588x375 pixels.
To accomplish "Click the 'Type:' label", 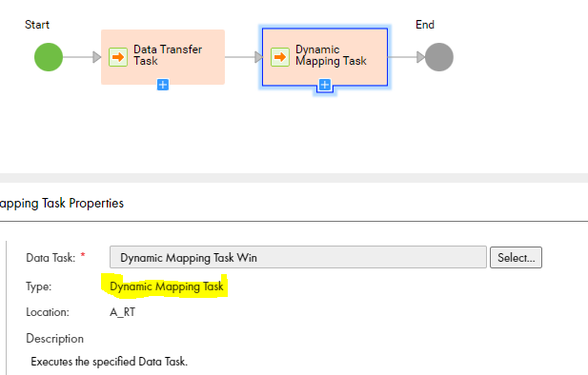I will click(x=39, y=286).
